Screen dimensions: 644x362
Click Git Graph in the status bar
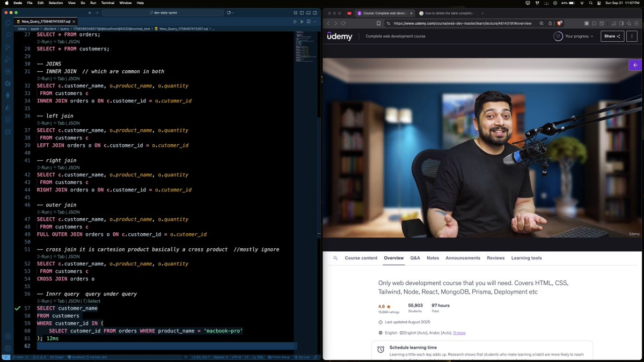[57, 357]
